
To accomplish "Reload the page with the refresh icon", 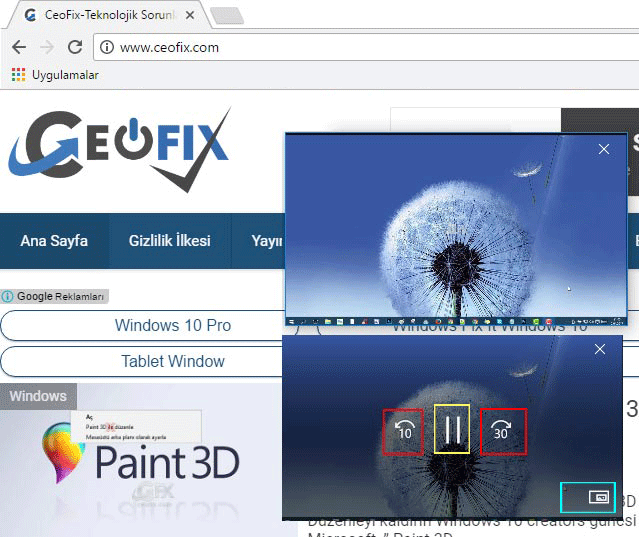I will [75, 47].
